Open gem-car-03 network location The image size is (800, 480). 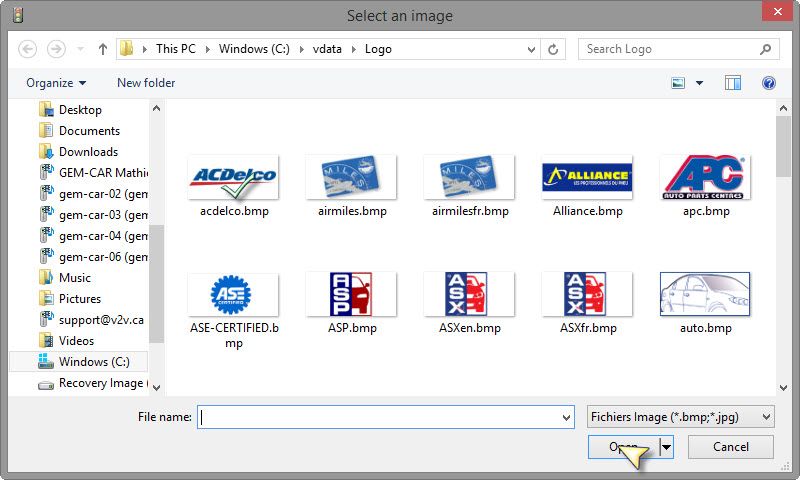(x=92, y=215)
